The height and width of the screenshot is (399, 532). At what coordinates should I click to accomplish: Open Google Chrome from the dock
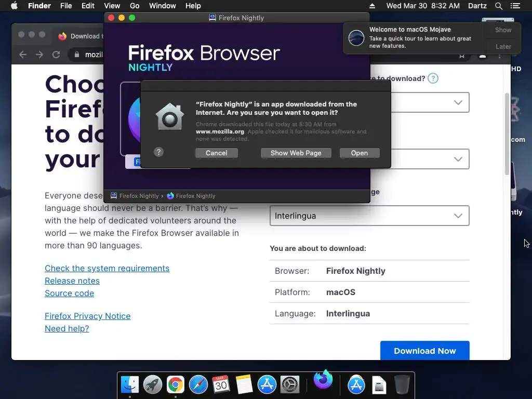pos(175,385)
